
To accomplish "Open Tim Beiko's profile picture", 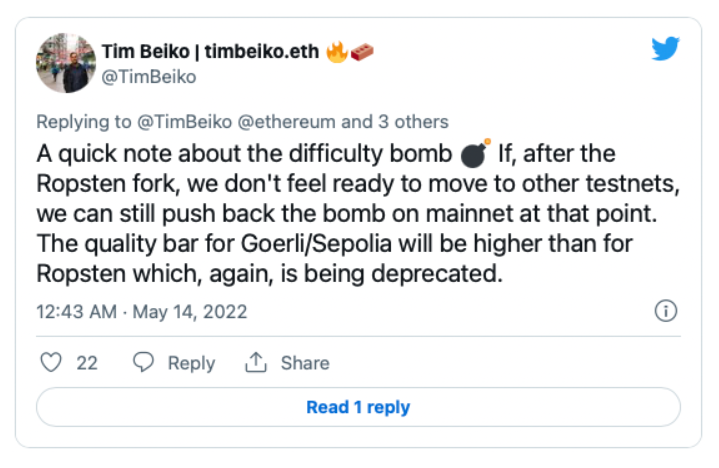I will click(x=66, y=63).
